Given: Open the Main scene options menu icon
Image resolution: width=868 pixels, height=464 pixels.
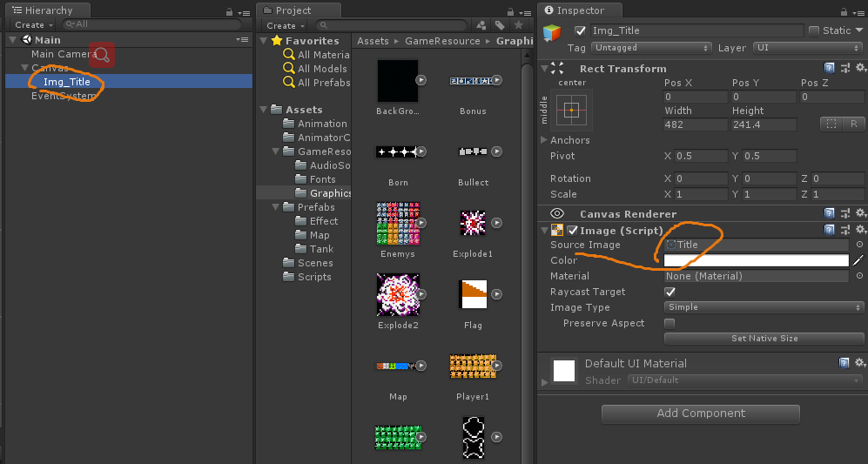Looking at the screenshot, I should point(242,39).
